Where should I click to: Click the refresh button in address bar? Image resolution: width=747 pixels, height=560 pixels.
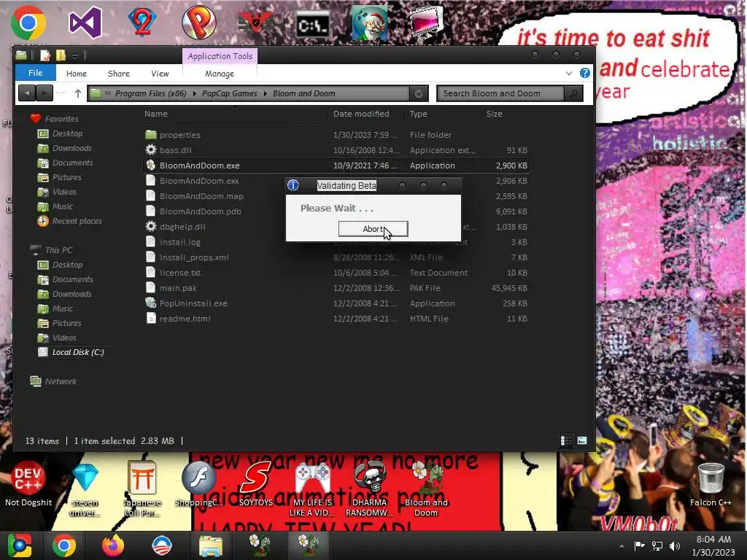pyautogui.click(x=419, y=94)
